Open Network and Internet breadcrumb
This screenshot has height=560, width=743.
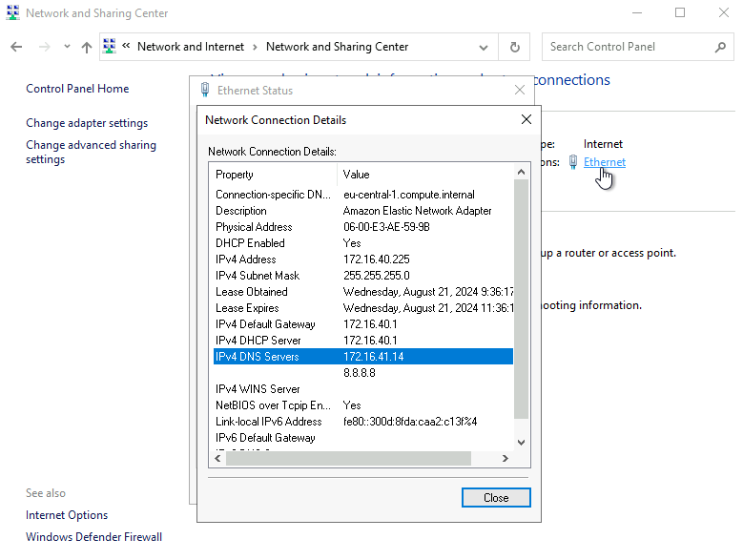coord(191,47)
